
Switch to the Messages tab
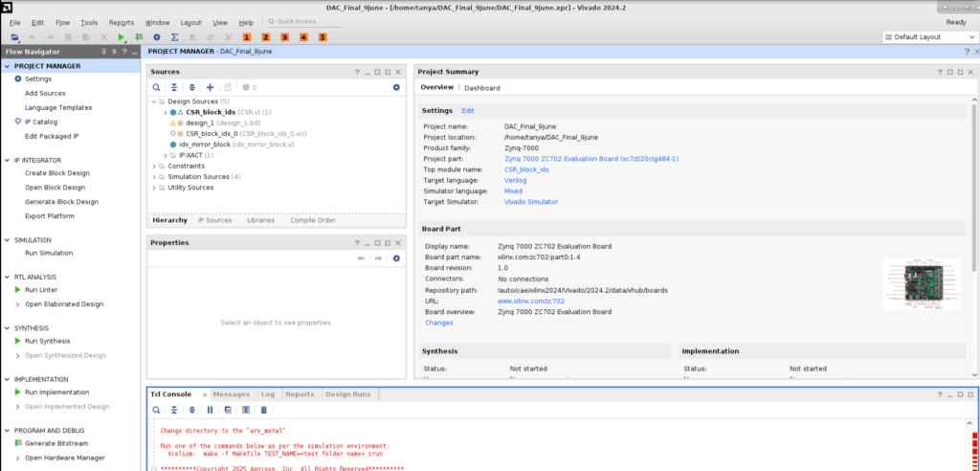(232, 394)
